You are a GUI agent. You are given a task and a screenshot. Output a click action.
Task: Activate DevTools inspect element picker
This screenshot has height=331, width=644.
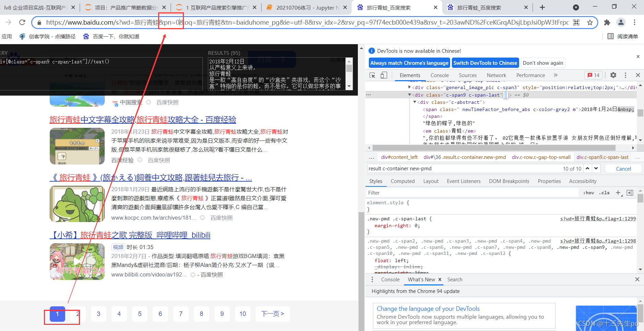[373, 75]
